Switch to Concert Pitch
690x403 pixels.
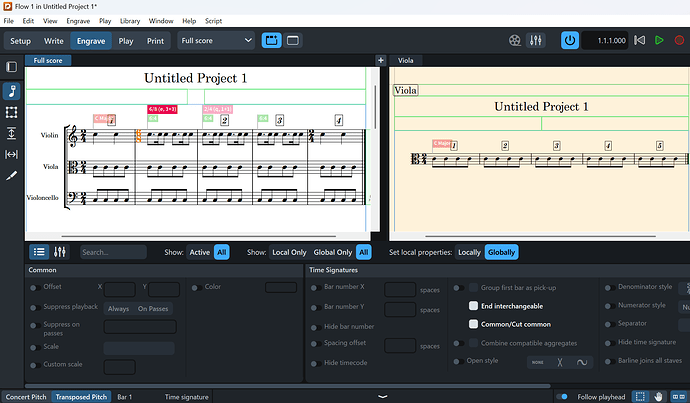[26, 396]
